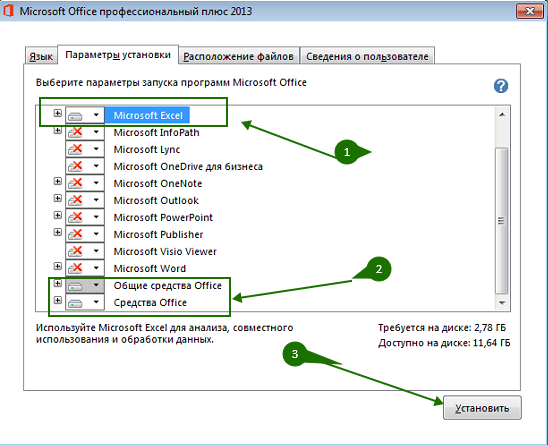Viewport: 548px width, 445px height.
Task: Open install state dropdown for Microsoft Outlook
Action: (85, 200)
